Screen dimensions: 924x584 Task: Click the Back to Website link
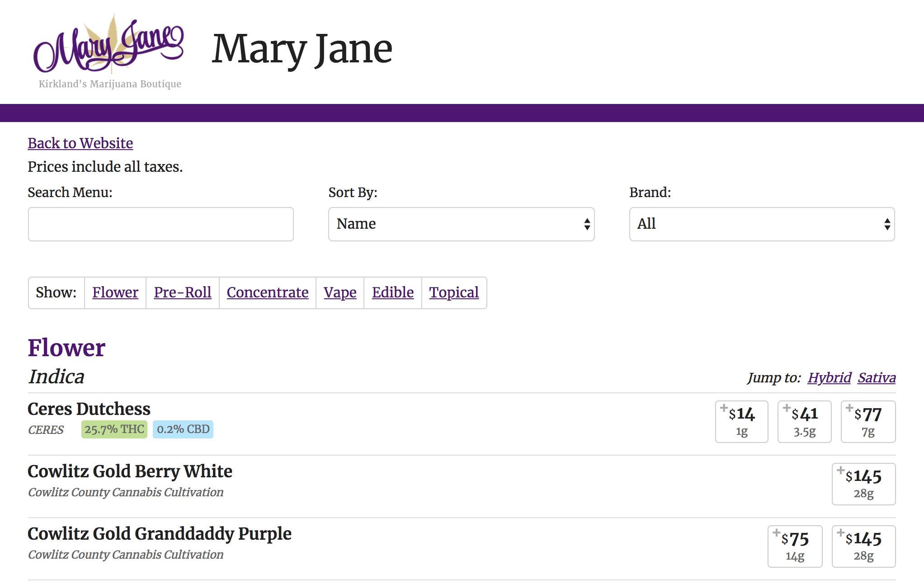(80, 143)
